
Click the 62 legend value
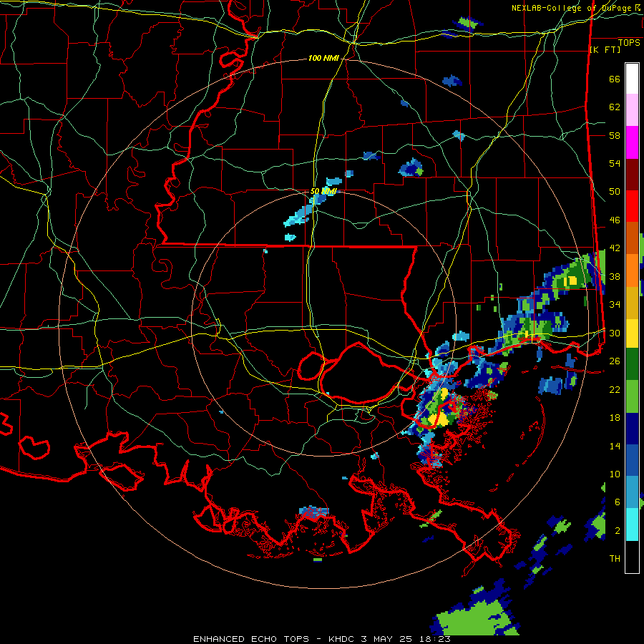[x=615, y=107]
